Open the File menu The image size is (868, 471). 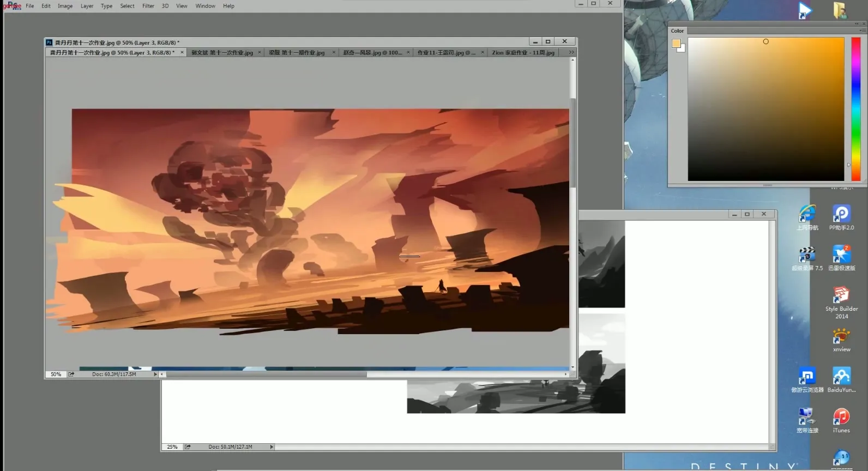(x=29, y=6)
